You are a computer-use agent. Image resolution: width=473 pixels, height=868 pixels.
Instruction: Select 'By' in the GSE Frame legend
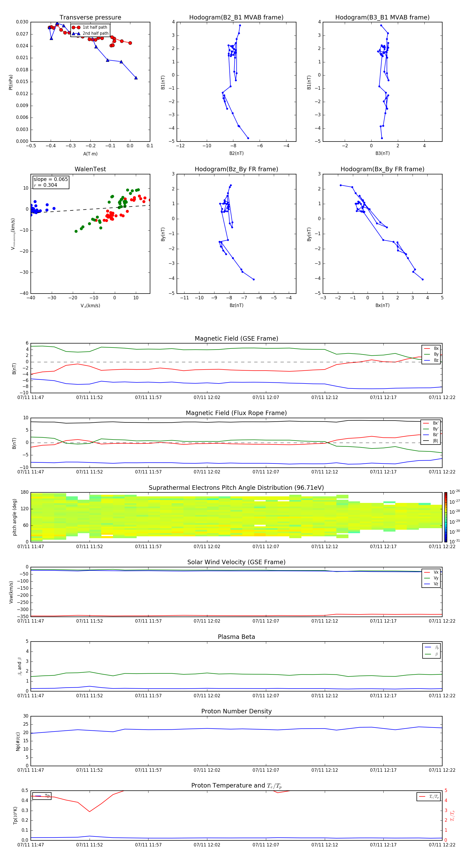(x=431, y=354)
